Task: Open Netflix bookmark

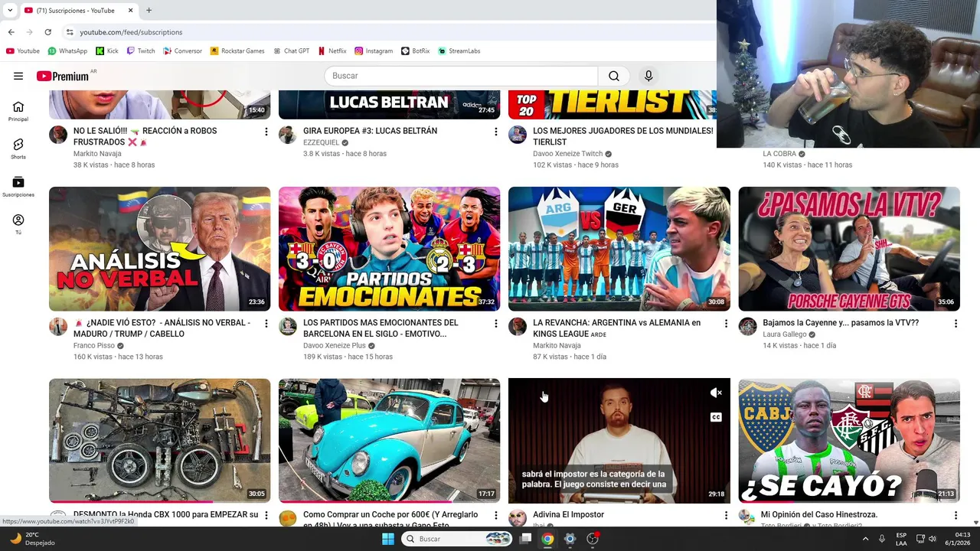Action: [x=332, y=51]
